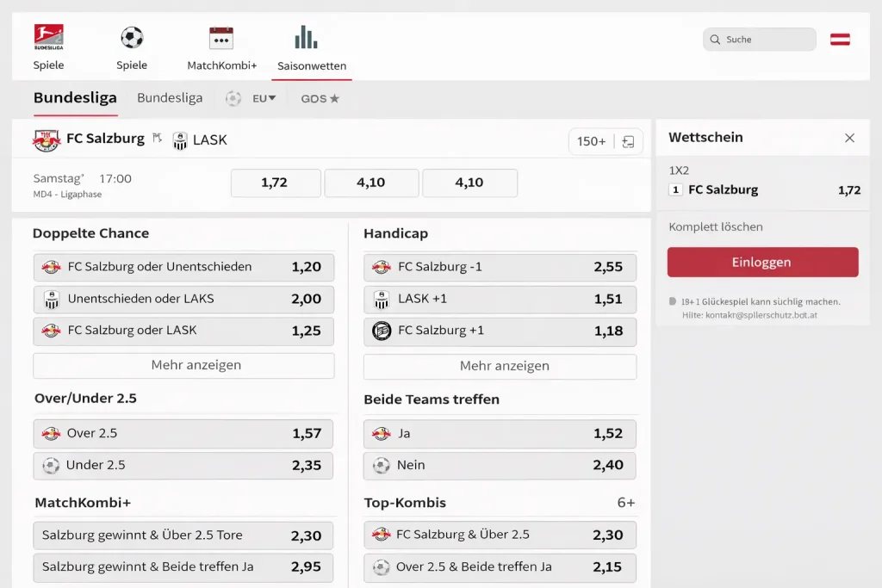The image size is (882, 588).
Task: Click the MD4 - Ligaphase label
Action: (67, 195)
